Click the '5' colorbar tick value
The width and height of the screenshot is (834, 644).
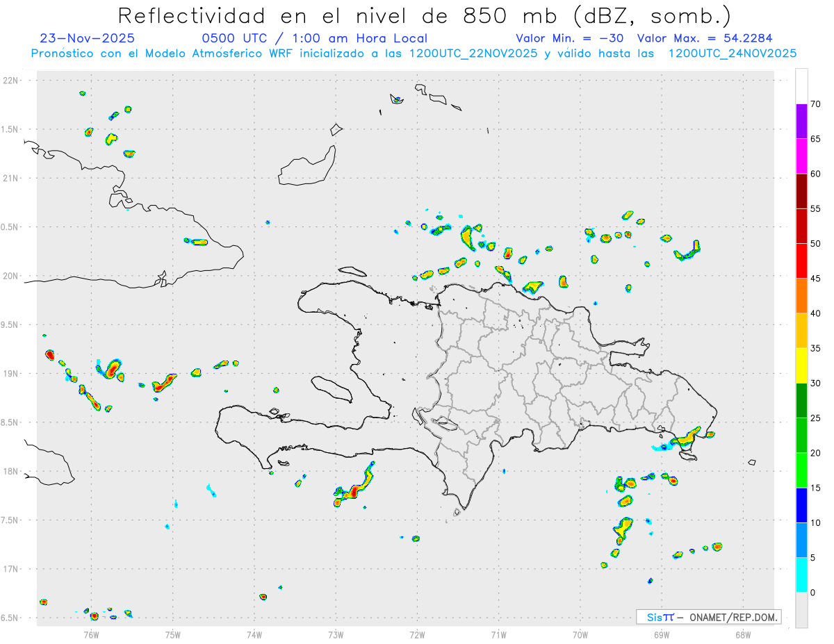814,558
